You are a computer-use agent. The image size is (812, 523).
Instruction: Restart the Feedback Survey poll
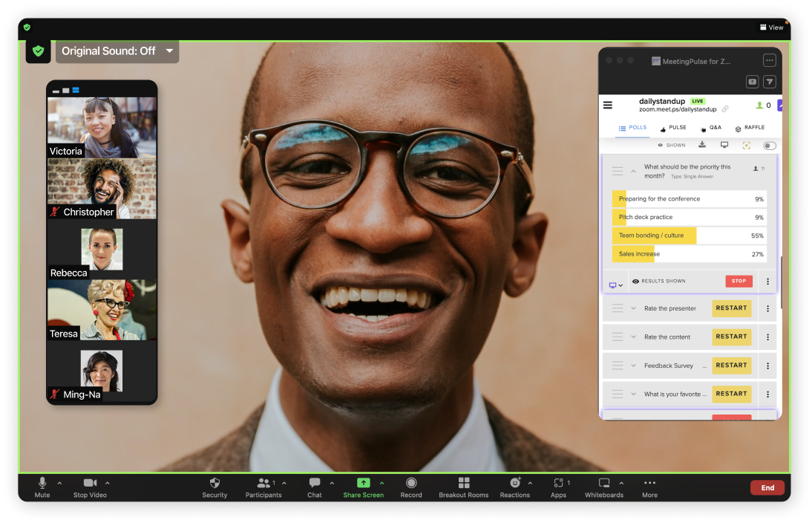(732, 365)
